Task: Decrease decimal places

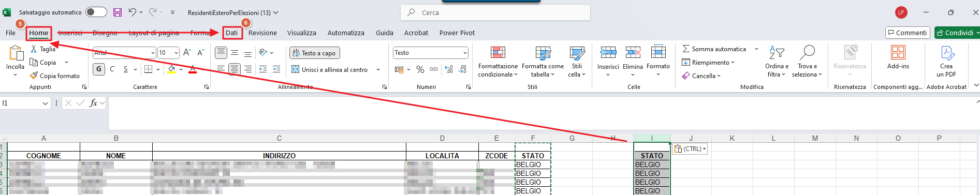Action: [x=462, y=69]
